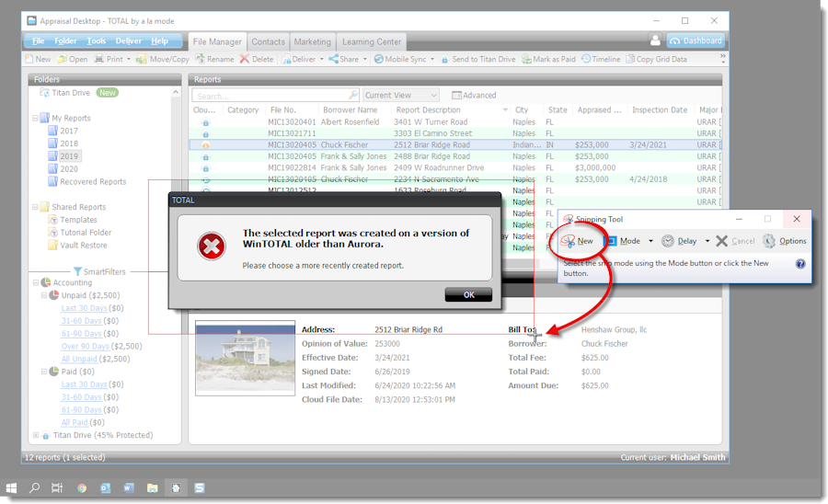Click the New report toolbar icon
Image resolution: width=828 pixels, height=504 pixels.
point(29,59)
